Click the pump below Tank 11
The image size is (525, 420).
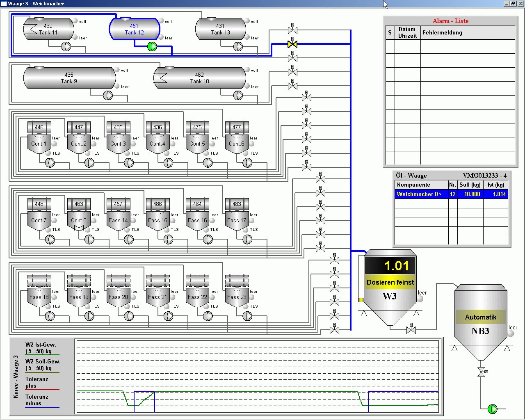coord(66,46)
